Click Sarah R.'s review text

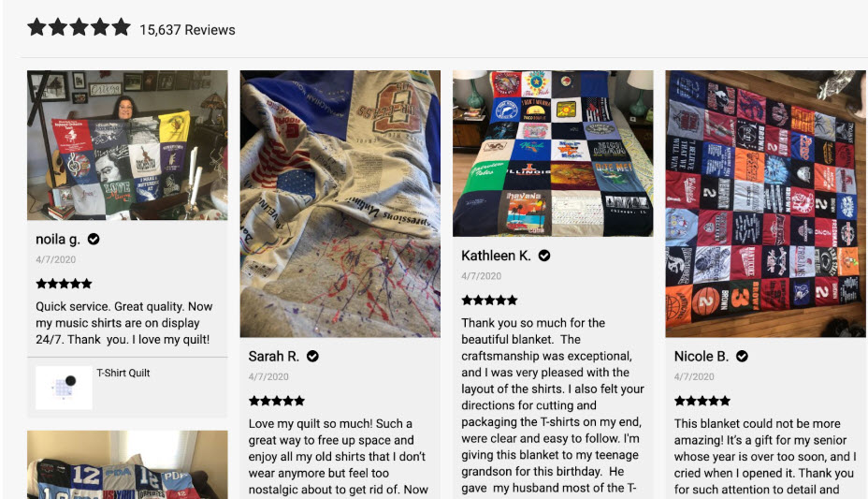click(x=339, y=456)
